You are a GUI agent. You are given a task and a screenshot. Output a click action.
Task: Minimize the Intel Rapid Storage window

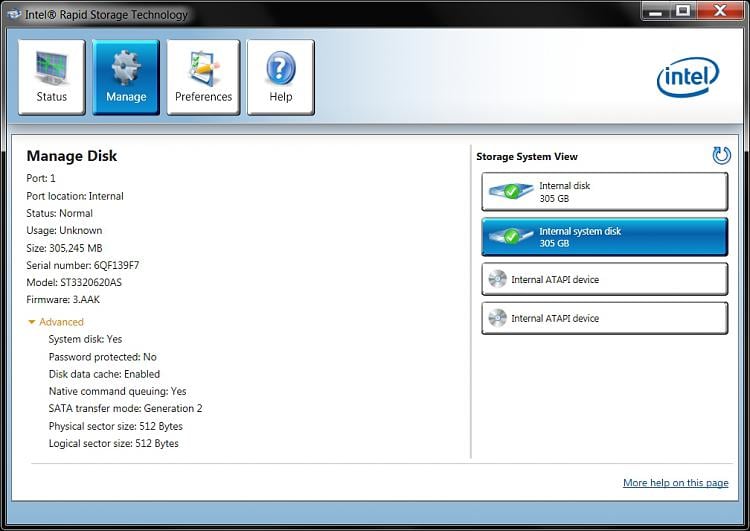point(656,11)
